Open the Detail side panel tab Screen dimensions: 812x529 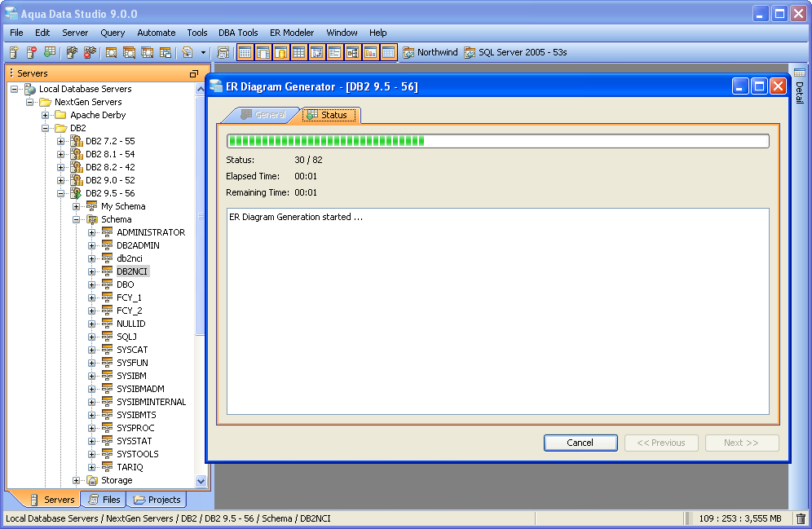pyautogui.click(x=800, y=86)
